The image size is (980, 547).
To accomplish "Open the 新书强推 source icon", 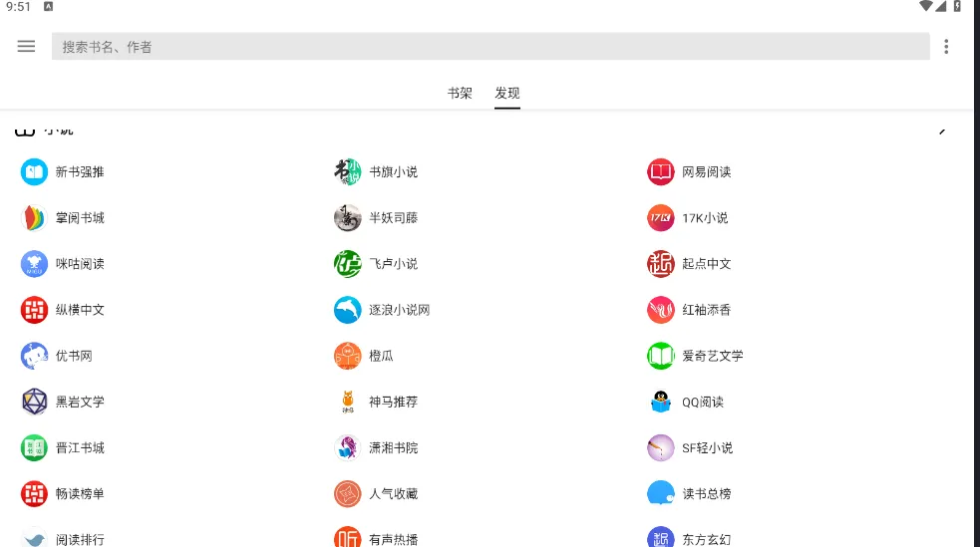I will coord(34,171).
